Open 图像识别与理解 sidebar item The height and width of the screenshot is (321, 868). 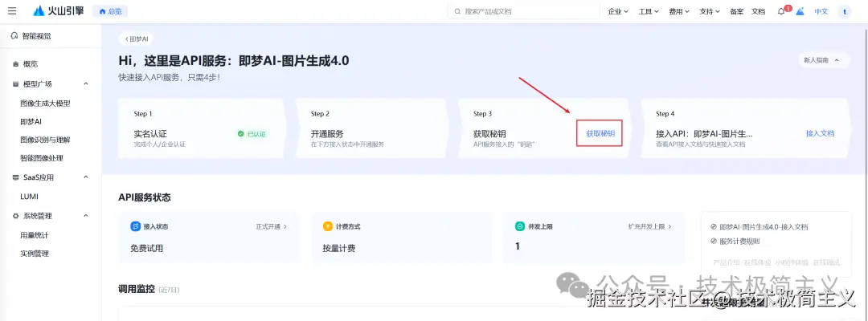coord(45,140)
